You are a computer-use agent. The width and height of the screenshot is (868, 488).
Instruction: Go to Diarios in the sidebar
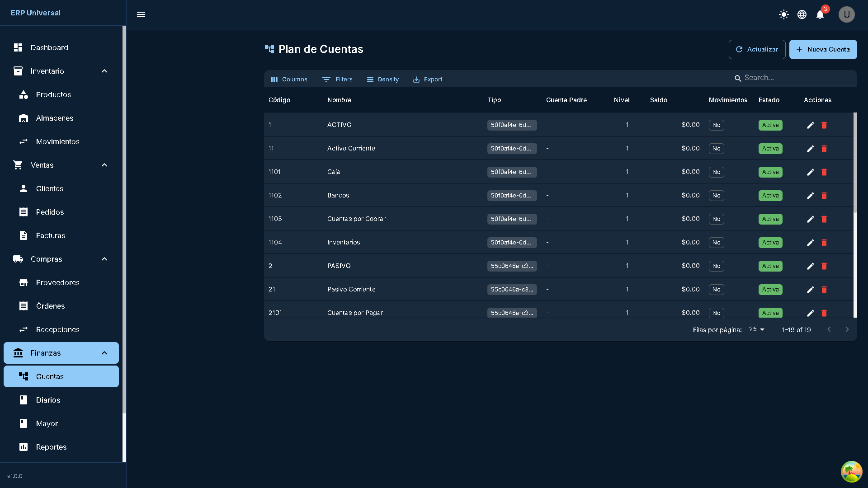click(x=48, y=400)
